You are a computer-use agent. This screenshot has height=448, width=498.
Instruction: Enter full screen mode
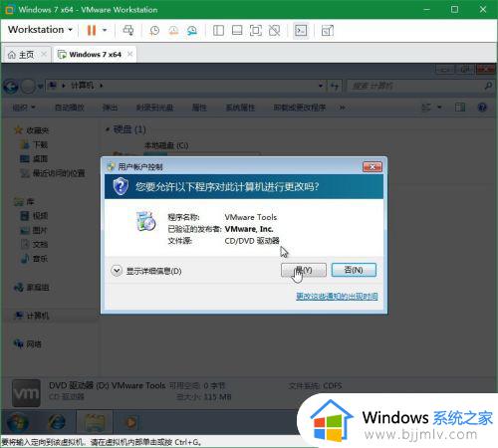coord(255,31)
